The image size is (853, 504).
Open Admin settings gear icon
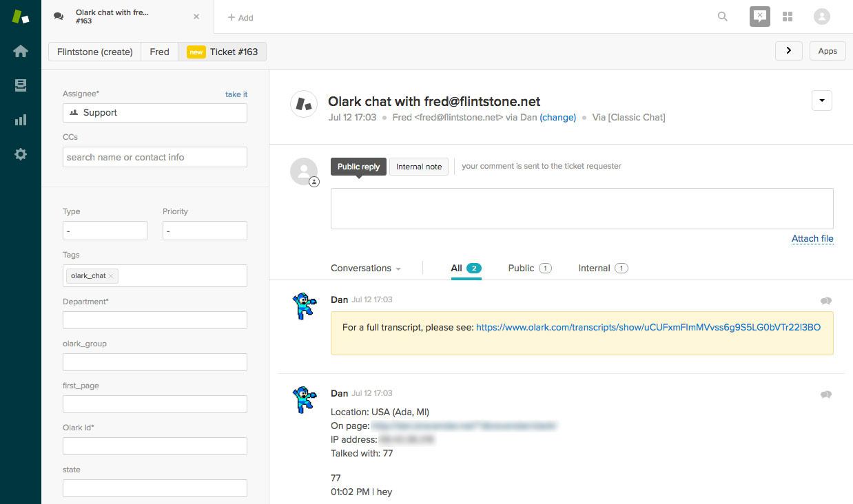click(21, 154)
